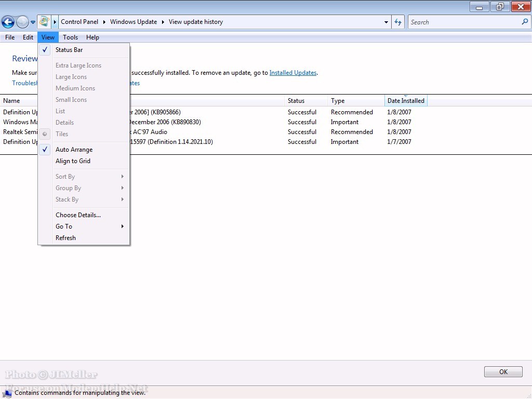Select Refresh from the View menu
532x399 pixels.
65,238
